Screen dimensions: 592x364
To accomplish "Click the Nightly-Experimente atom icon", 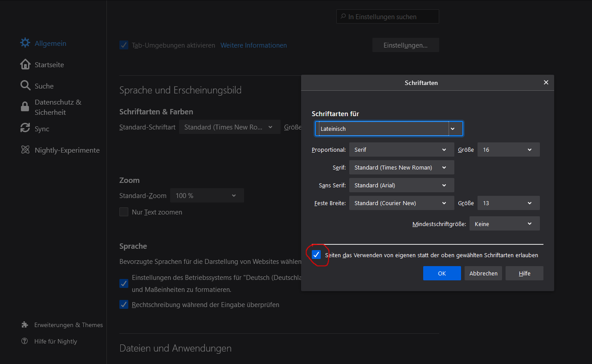I will pyautogui.click(x=25, y=150).
